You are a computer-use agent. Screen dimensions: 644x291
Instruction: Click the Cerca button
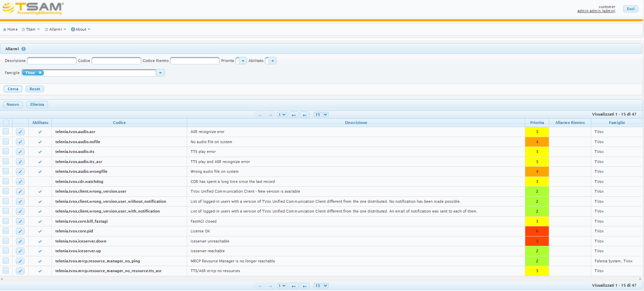click(13, 89)
